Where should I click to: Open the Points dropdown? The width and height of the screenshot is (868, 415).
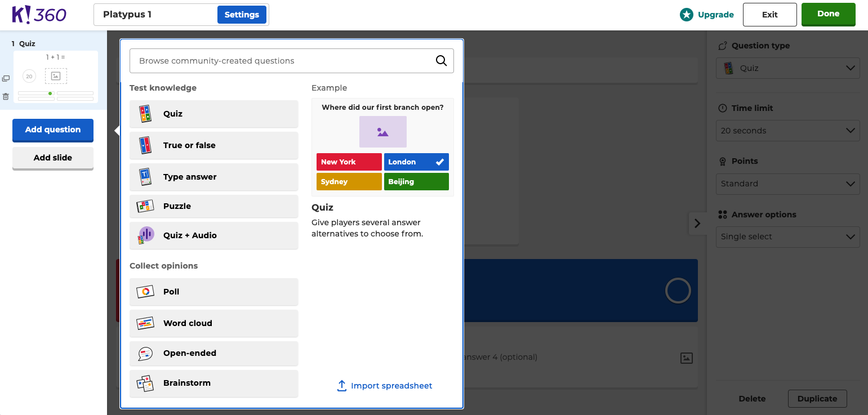(787, 184)
